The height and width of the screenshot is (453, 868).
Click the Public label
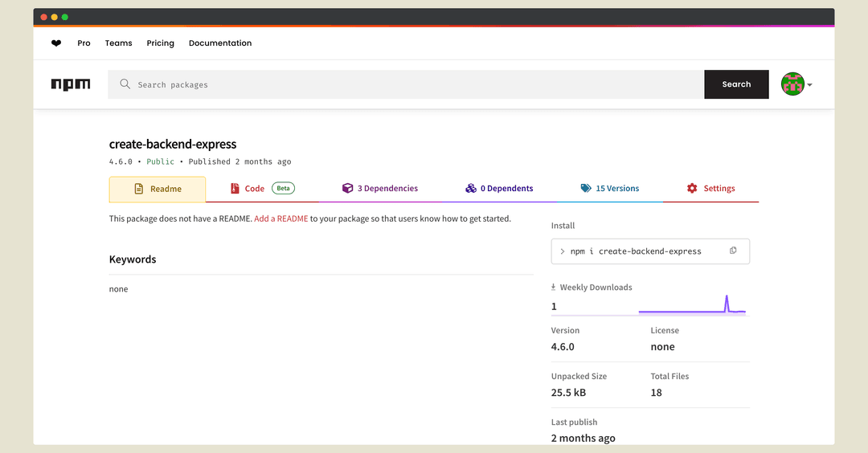click(x=160, y=161)
